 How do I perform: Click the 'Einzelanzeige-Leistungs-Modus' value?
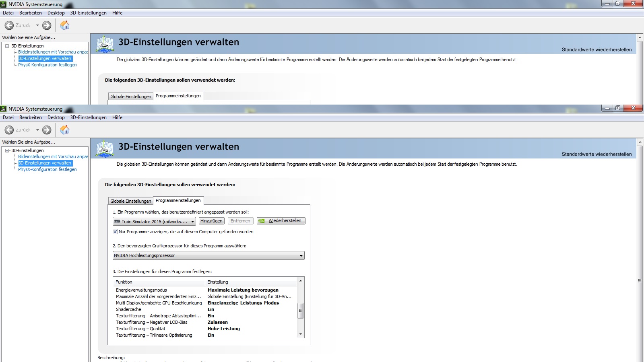[243, 303]
